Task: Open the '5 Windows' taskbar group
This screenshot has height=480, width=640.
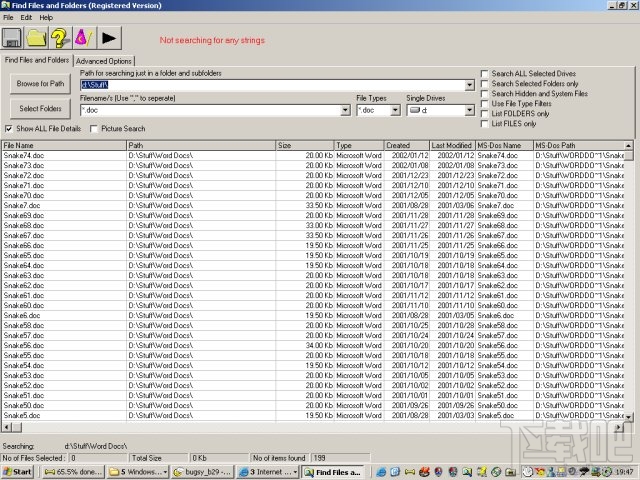Action: coord(138,472)
